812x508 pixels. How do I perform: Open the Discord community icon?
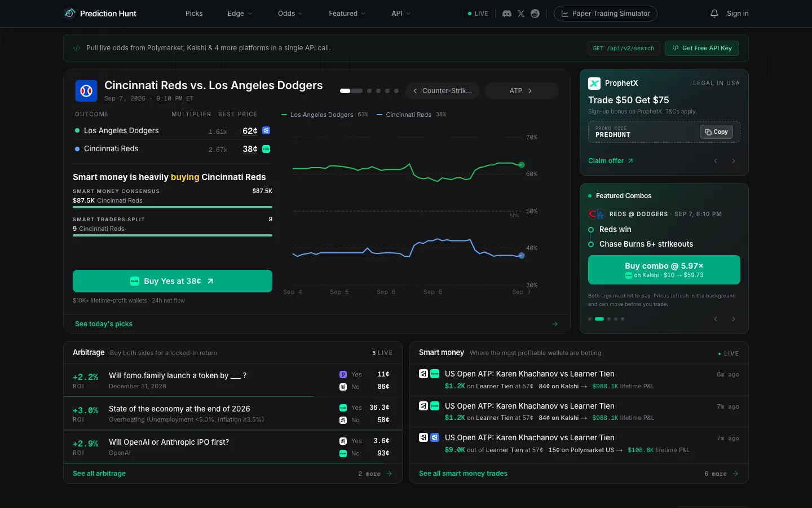coord(507,14)
